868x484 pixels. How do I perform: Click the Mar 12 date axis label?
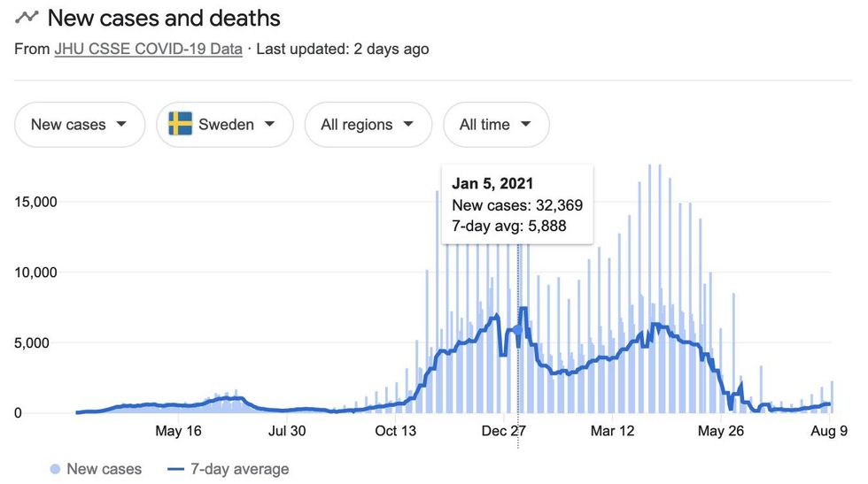click(613, 431)
